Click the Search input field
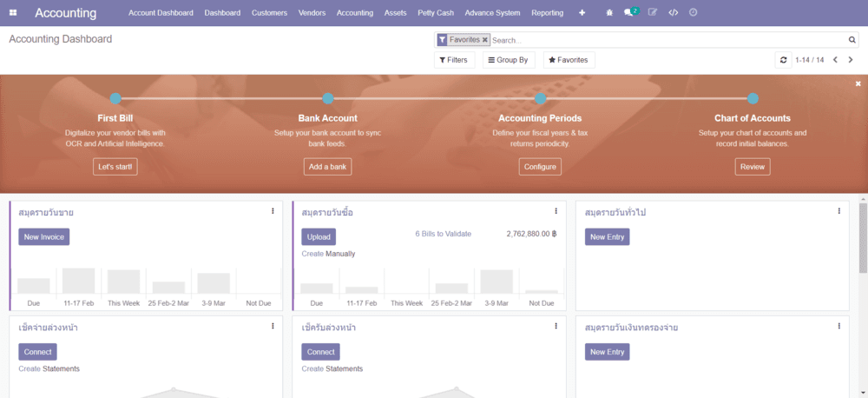The image size is (868, 398). [668, 40]
